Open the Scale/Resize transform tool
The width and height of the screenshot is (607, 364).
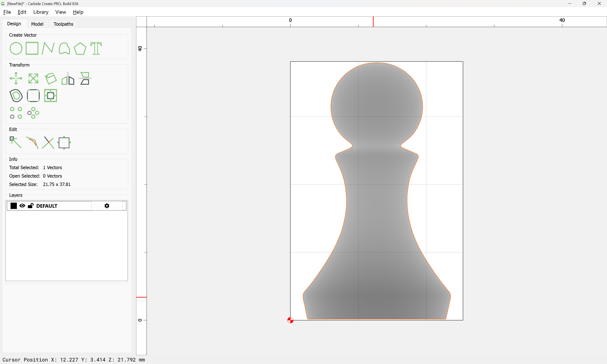click(x=33, y=79)
